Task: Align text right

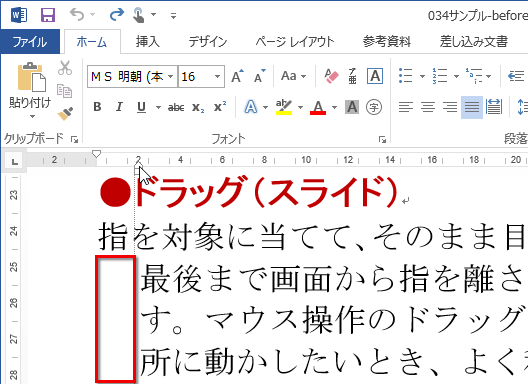Action: coord(450,107)
